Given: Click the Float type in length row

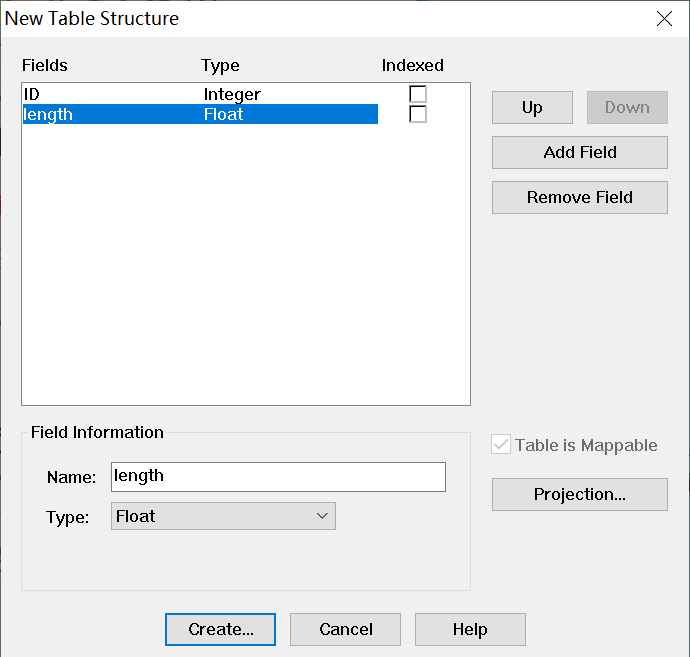Looking at the screenshot, I should 224,114.
